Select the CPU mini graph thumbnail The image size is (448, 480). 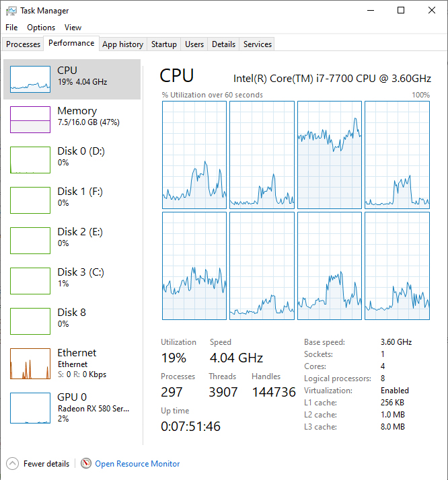pos(30,79)
